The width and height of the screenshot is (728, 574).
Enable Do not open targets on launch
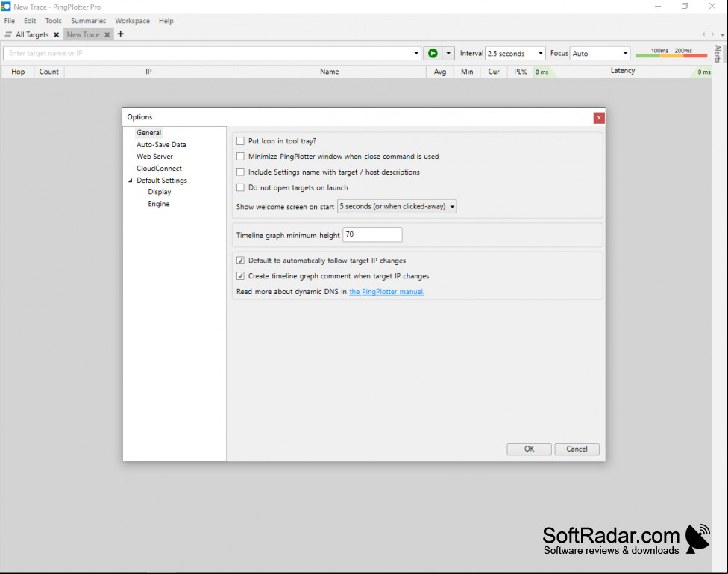(x=240, y=188)
